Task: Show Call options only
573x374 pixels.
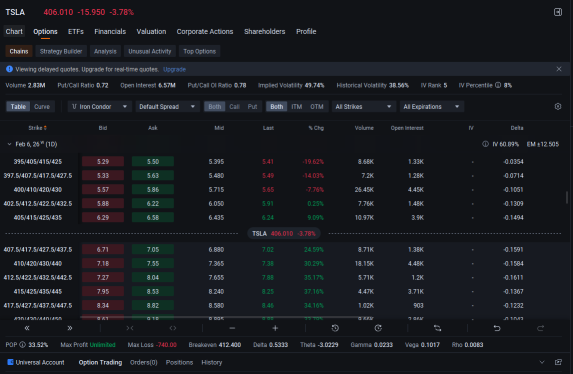Action: [x=234, y=106]
